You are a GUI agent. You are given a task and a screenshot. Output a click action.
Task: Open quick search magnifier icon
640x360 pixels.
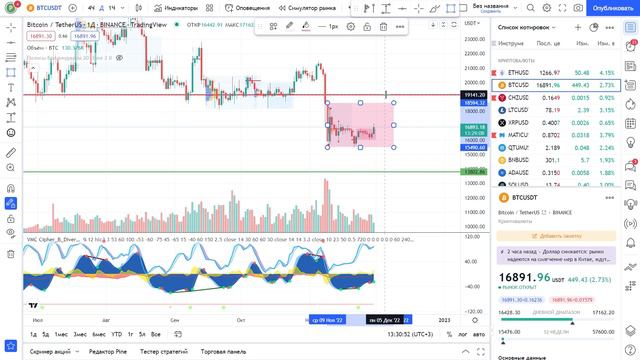(530, 8)
